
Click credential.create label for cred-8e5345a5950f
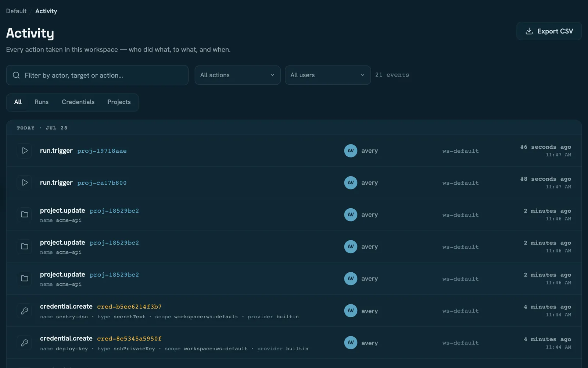(66, 338)
